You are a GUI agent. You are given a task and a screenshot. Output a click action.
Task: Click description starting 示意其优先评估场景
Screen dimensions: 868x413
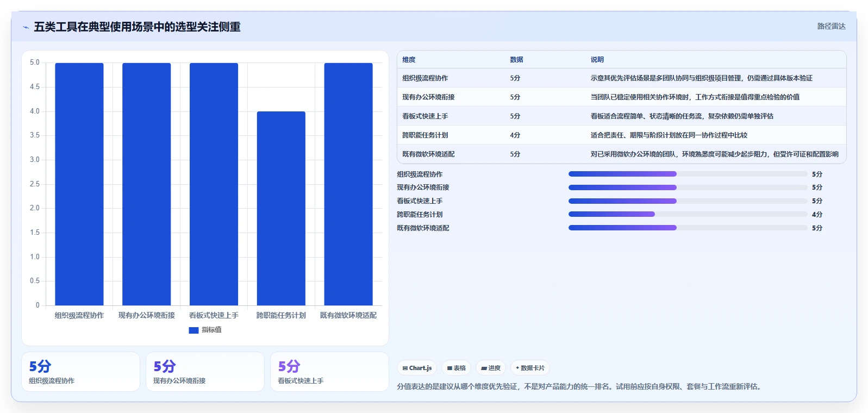tap(701, 78)
